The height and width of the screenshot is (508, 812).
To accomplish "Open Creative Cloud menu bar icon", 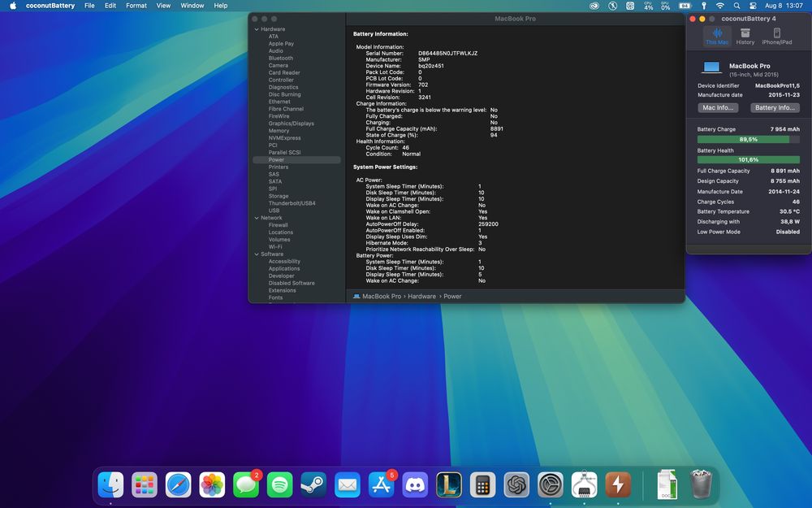I will (594, 6).
